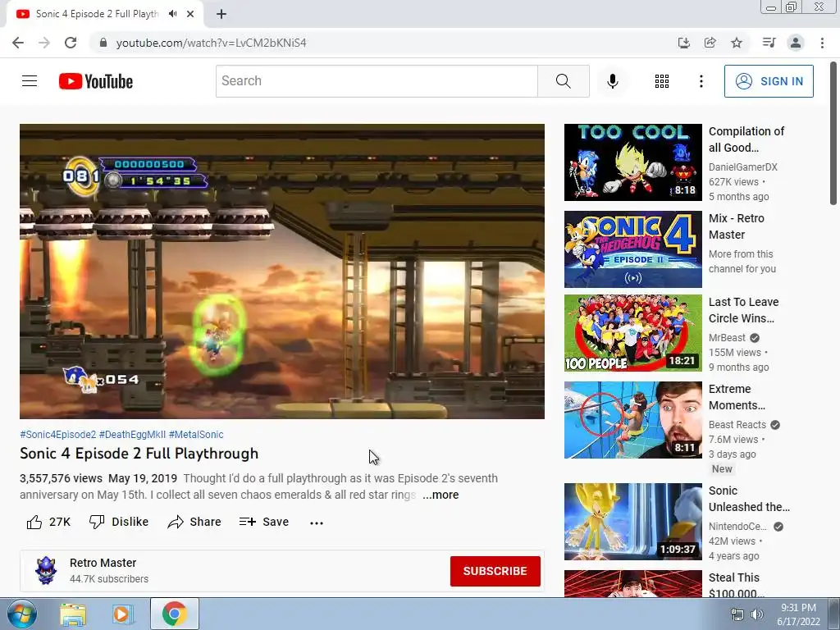Click the address bar URL text

(211, 43)
